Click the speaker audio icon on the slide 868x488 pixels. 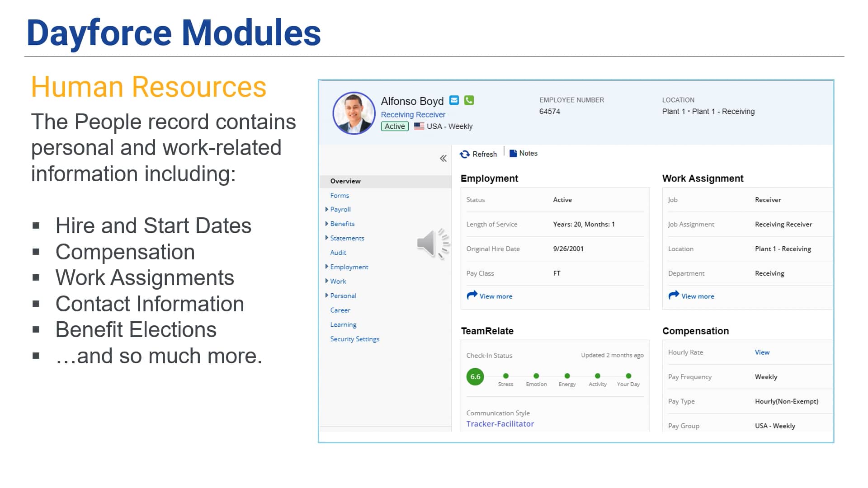[x=432, y=244]
